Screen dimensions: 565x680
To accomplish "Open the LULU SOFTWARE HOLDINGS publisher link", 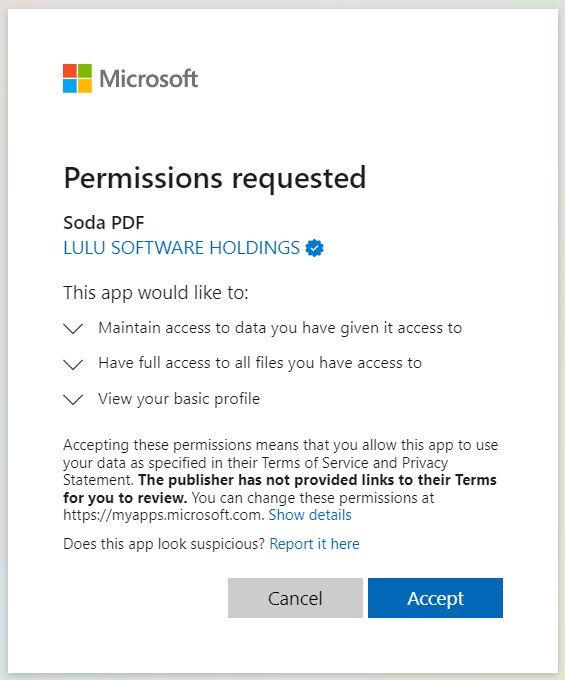I will [x=181, y=248].
